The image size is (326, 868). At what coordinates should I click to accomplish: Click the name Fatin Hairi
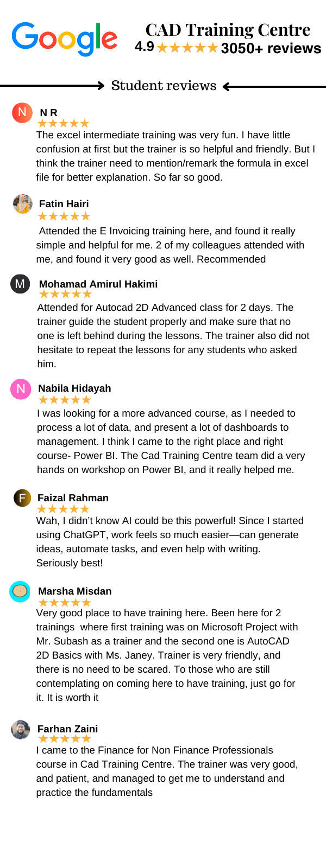point(64,204)
